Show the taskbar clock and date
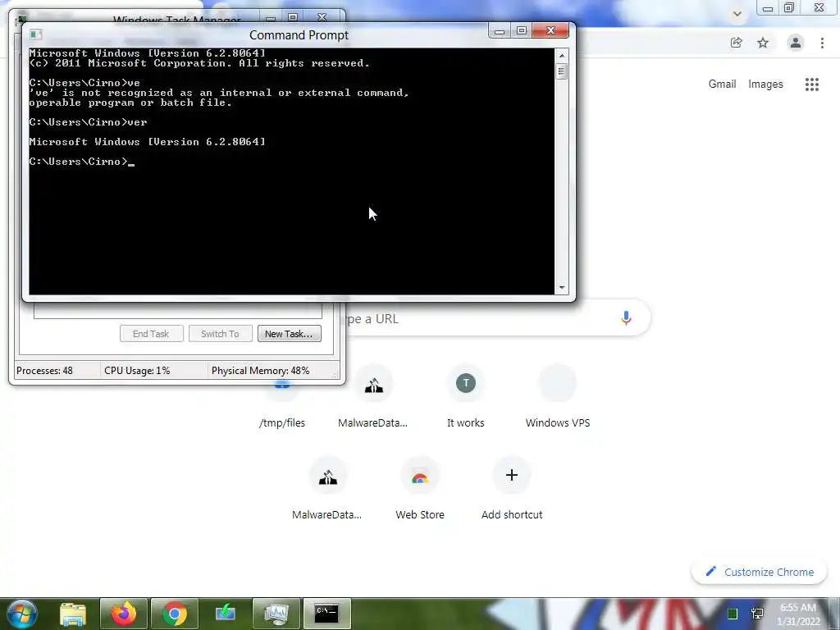840x630 pixels. click(x=798, y=614)
